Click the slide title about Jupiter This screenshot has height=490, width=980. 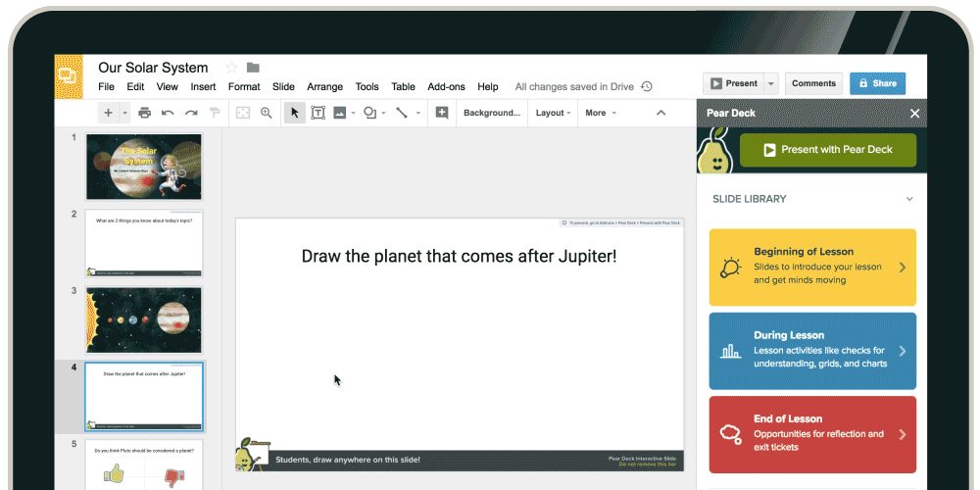[459, 256]
